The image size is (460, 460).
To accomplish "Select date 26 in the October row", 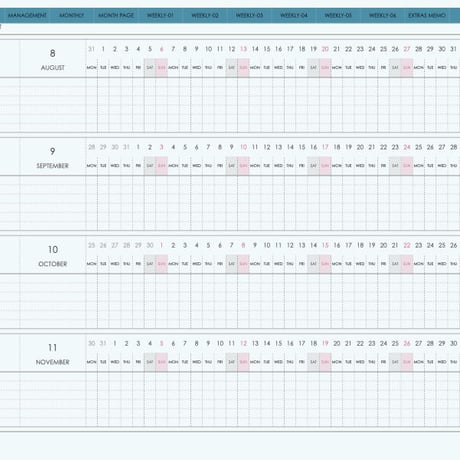I will (x=454, y=246).
